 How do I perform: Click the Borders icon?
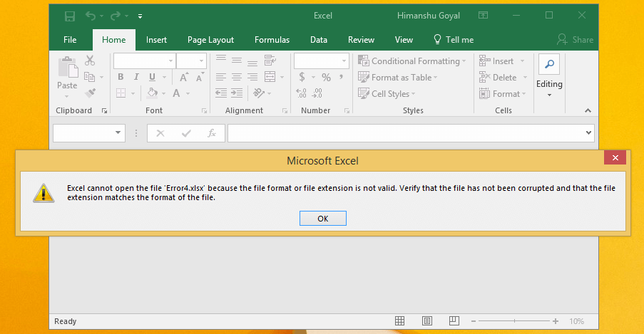point(121,93)
